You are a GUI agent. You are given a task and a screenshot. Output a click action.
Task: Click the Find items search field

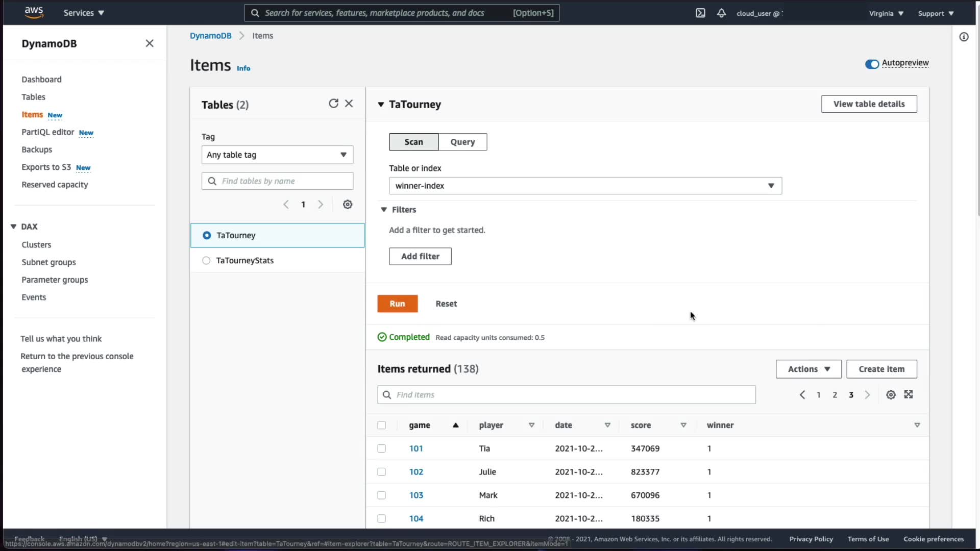coord(567,395)
